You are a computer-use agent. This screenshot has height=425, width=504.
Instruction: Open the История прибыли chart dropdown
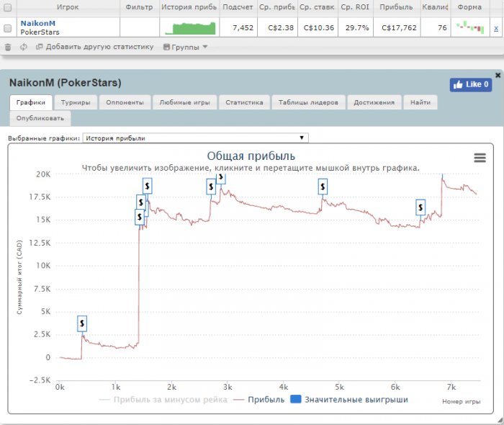pyautogui.click(x=195, y=138)
